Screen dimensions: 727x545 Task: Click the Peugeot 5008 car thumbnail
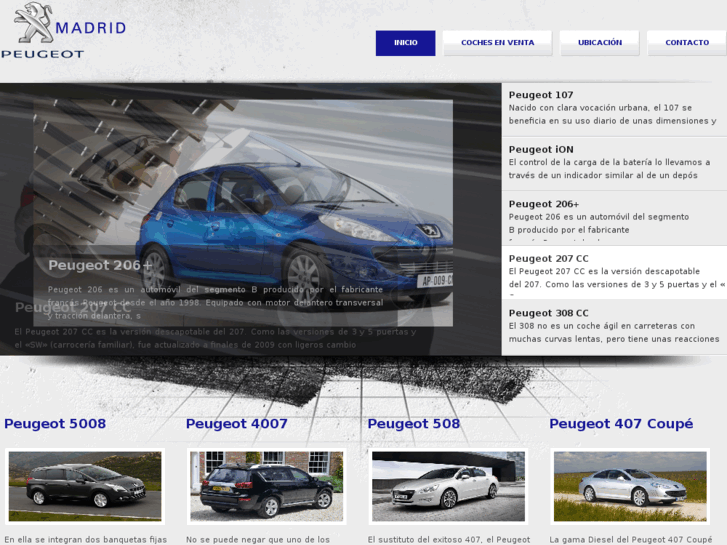(85, 486)
